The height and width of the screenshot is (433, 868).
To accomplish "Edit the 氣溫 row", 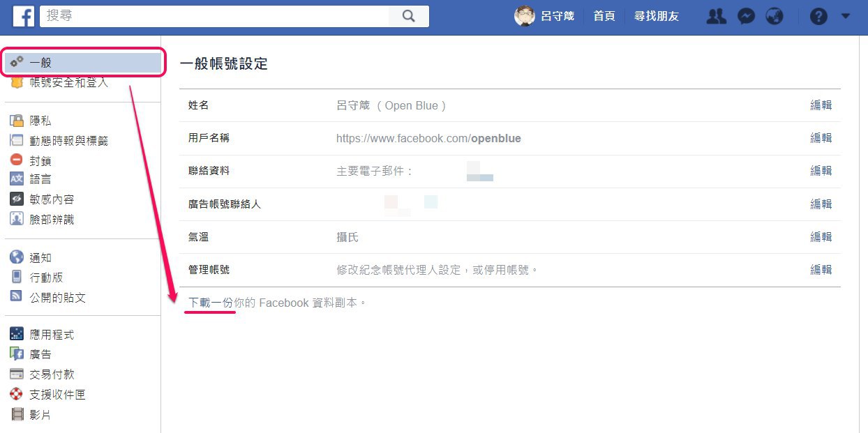I will (821, 237).
